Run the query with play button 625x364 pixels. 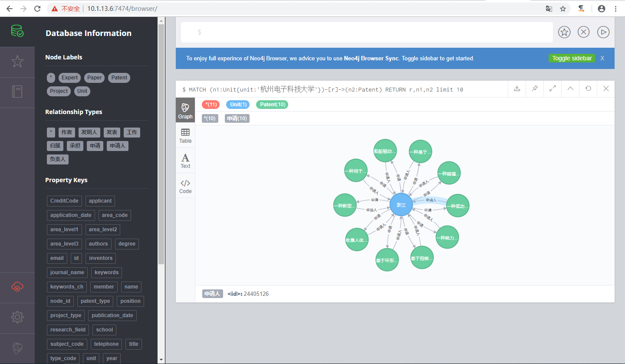coord(603,32)
